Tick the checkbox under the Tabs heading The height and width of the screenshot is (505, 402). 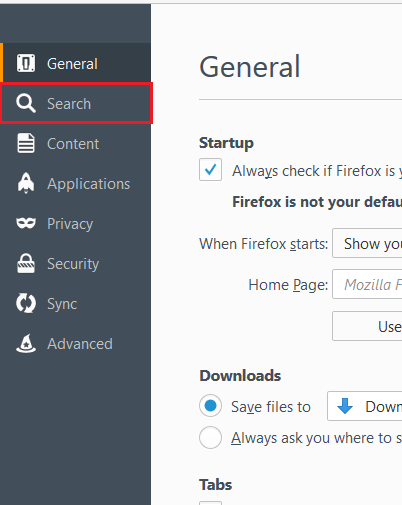tap(210, 503)
